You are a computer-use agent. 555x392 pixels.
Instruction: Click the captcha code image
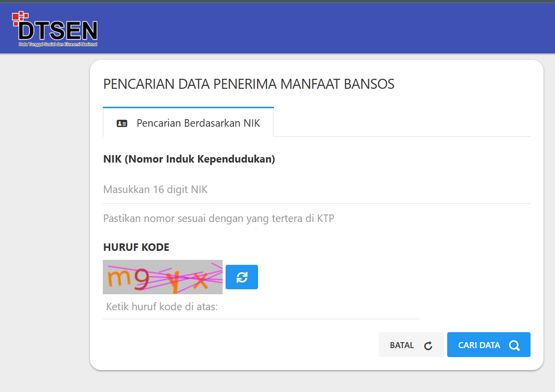(162, 277)
